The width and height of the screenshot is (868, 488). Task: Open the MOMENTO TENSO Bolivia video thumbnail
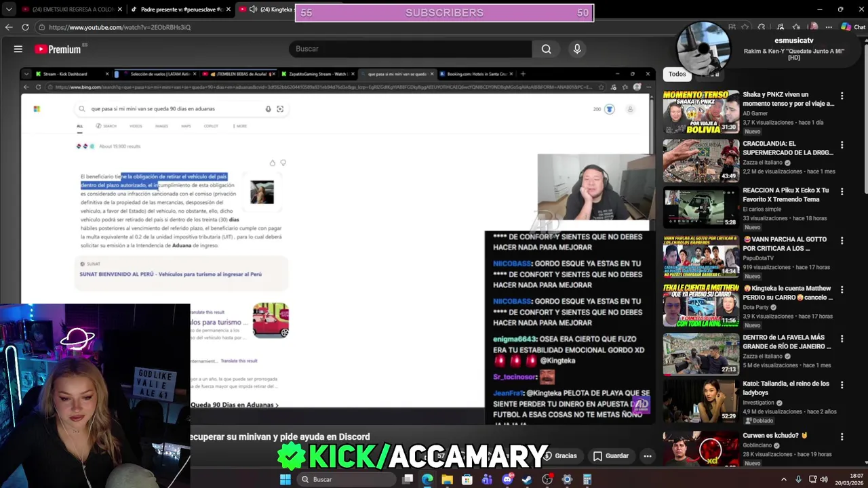tap(701, 113)
